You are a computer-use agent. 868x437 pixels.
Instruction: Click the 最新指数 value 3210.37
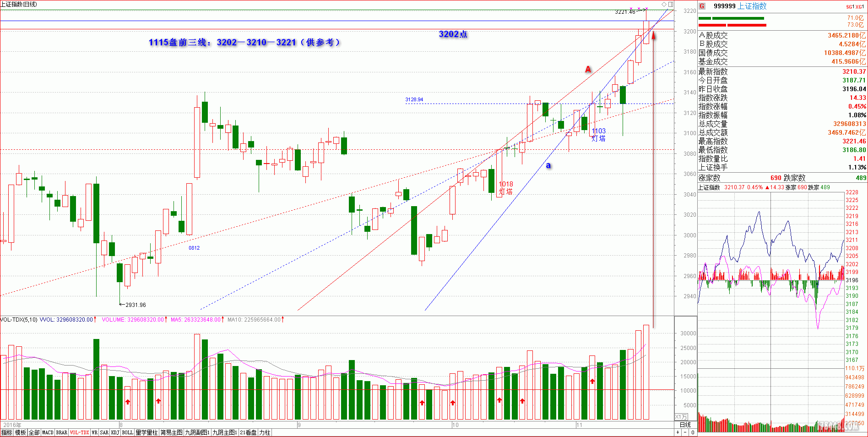[854, 71]
